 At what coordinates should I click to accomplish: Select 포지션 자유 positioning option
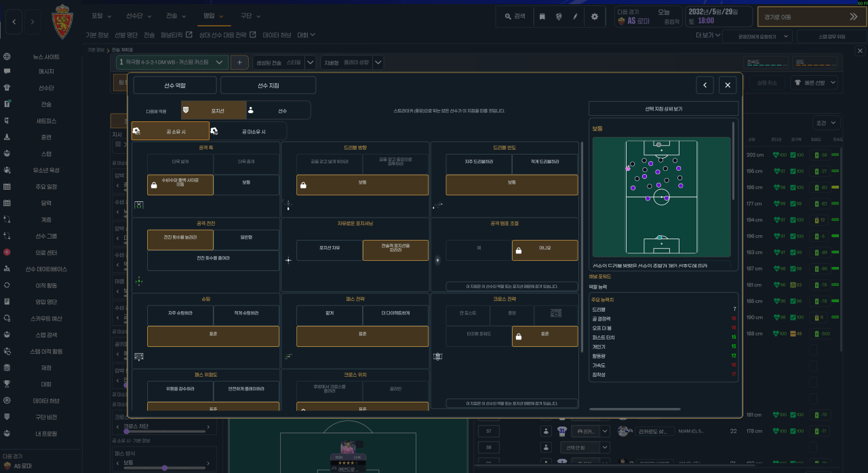pyautogui.click(x=330, y=248)
